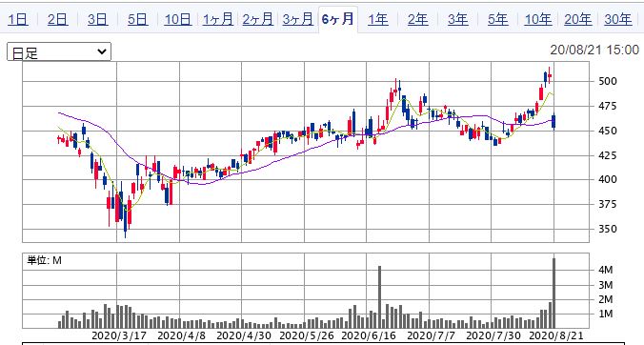Click the mid-June volume spike bar
The width and height of the screenshot is (644, 345).
[x=379, y=297]
